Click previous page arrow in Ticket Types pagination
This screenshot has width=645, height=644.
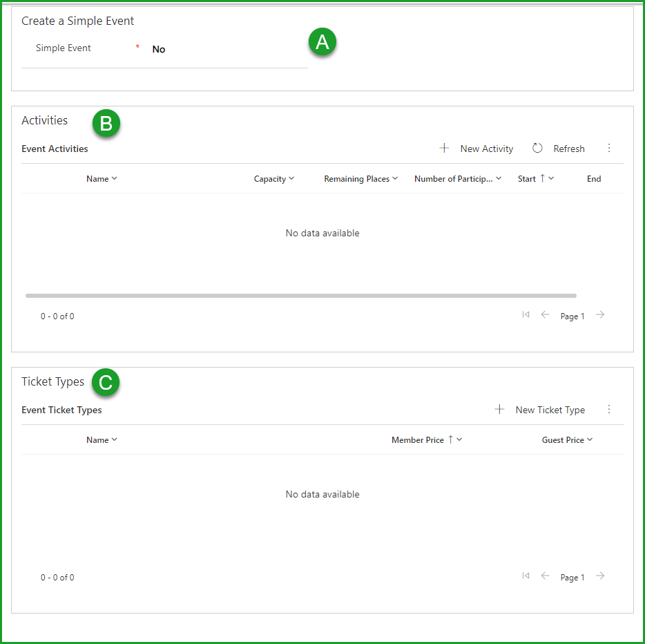coord(545,576)
